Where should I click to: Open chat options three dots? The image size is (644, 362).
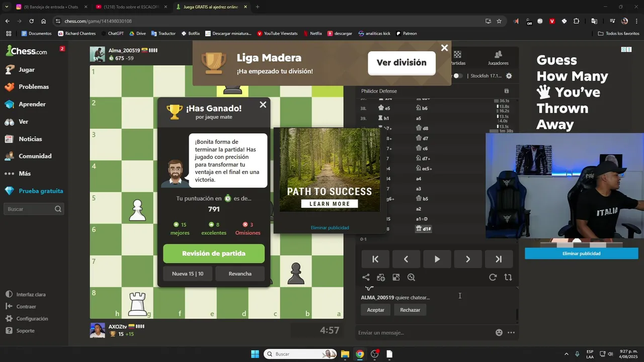click(511, 332)
